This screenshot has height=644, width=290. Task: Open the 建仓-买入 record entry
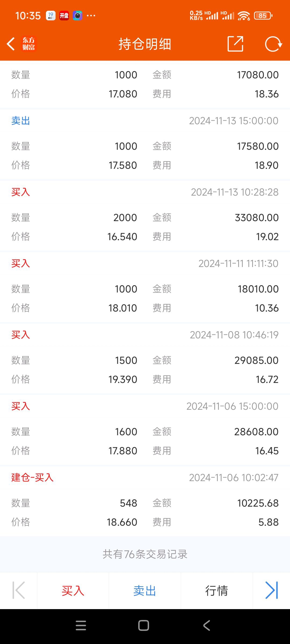point(145,478)
